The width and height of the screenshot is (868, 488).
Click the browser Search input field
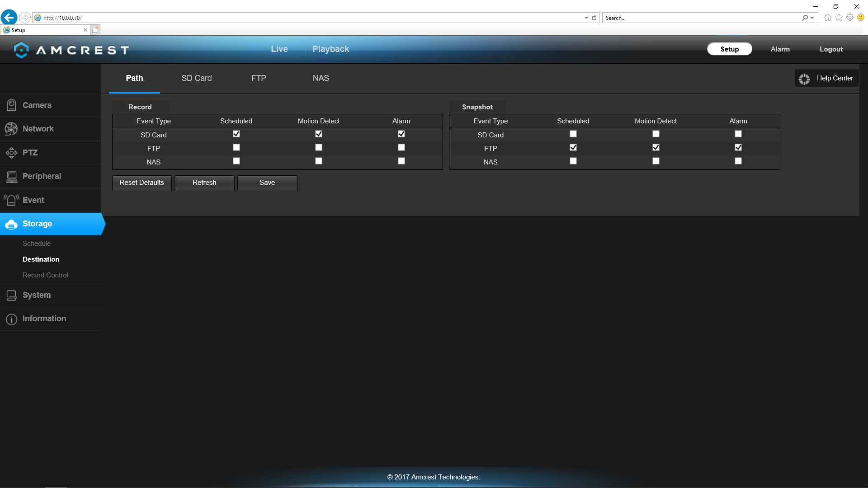click(702, 18)
